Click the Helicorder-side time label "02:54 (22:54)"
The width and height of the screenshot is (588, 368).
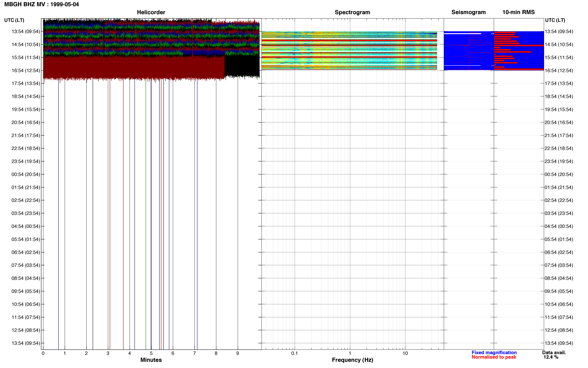(x=26, y=200)
